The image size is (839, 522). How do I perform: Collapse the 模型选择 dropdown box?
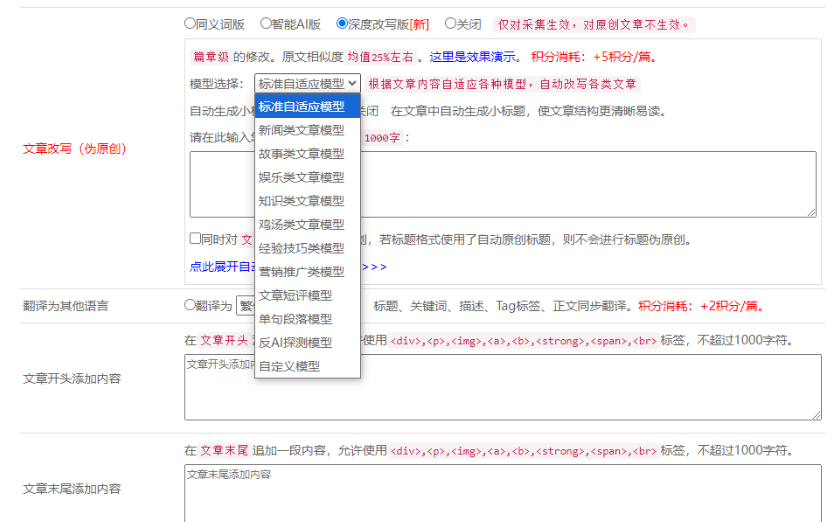[307, 84]
